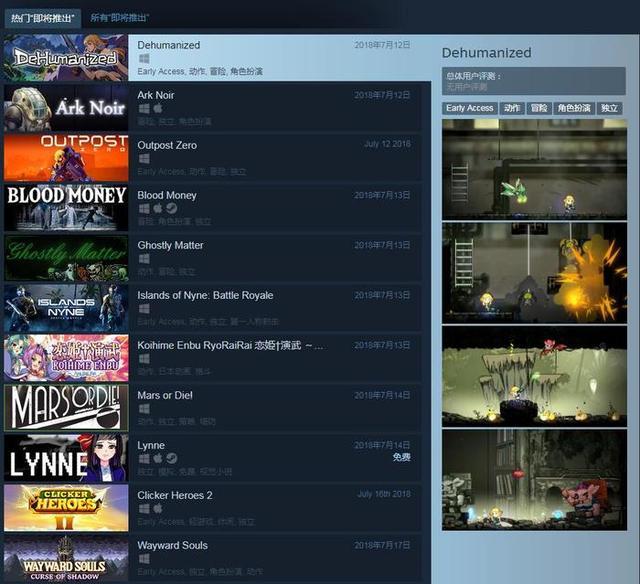This screenshot has width=640, height=584.
Task: Open the Lynne title link
Action: (151, 445)
